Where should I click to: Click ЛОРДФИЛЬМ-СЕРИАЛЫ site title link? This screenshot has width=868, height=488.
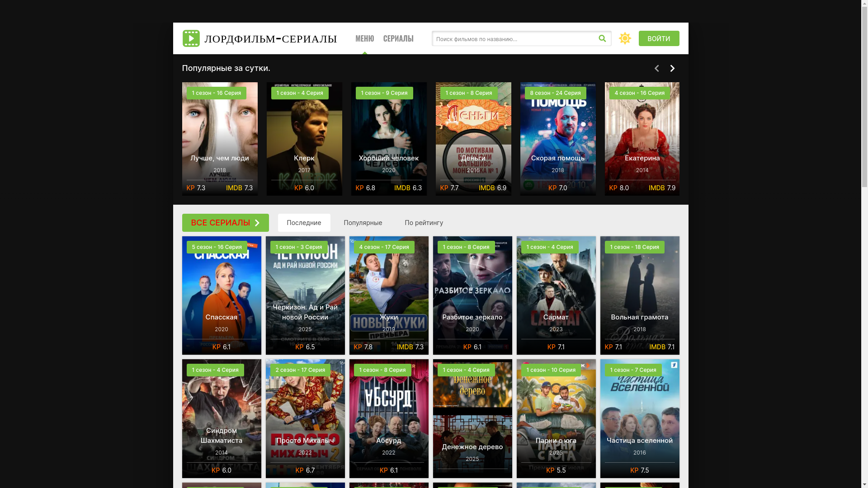click(x=271, y=39)
